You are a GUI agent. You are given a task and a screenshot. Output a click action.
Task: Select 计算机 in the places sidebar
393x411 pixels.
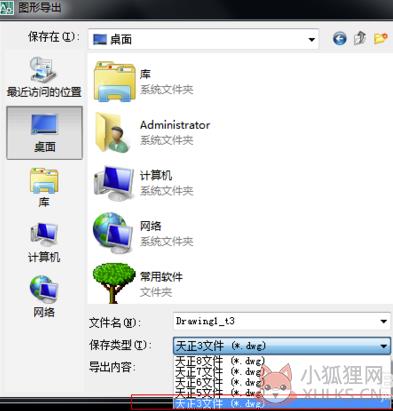[44, 242]
